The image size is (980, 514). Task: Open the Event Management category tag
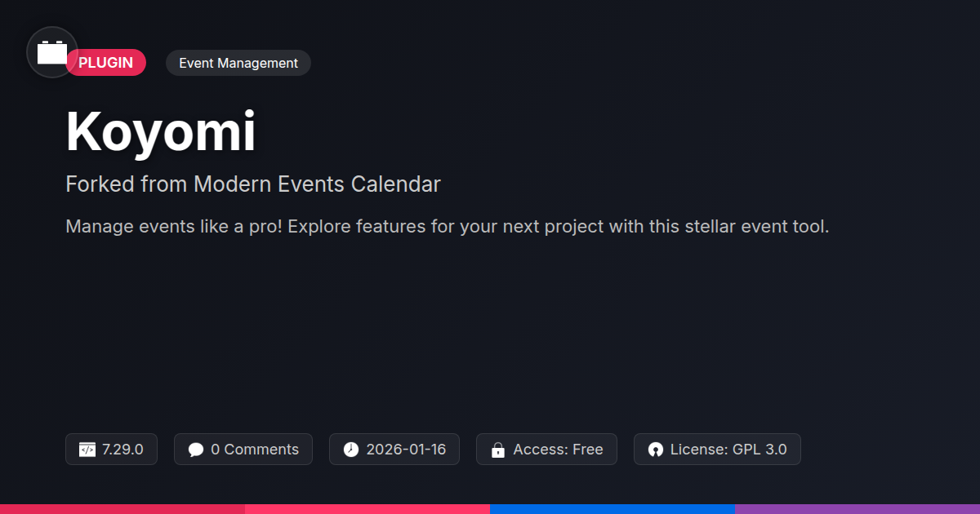pos(238,63)
